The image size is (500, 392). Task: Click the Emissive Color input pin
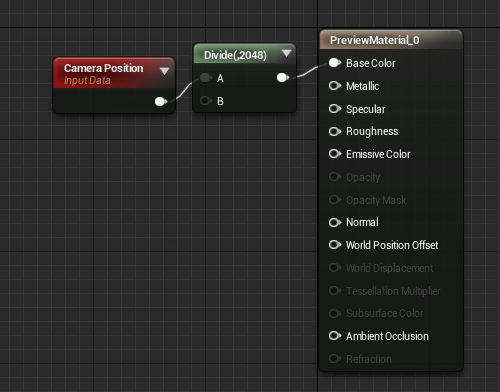(x=335, y=154)
